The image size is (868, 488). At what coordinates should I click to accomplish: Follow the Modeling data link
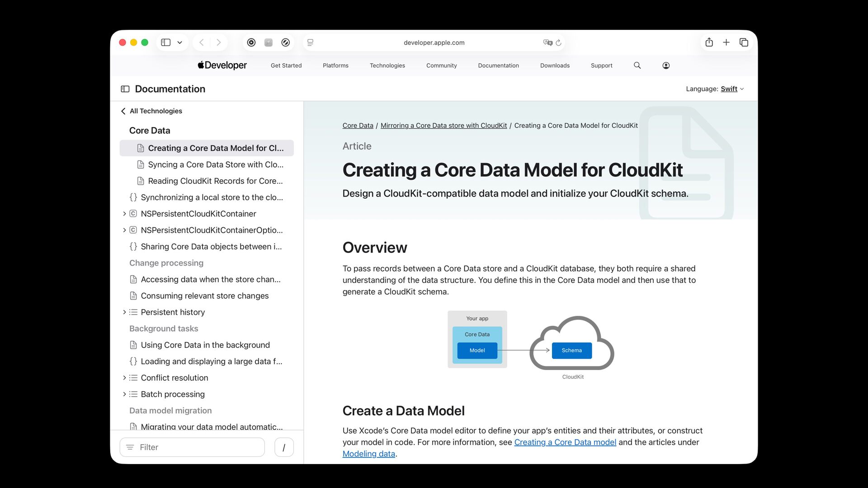click(x=368, y=454)
